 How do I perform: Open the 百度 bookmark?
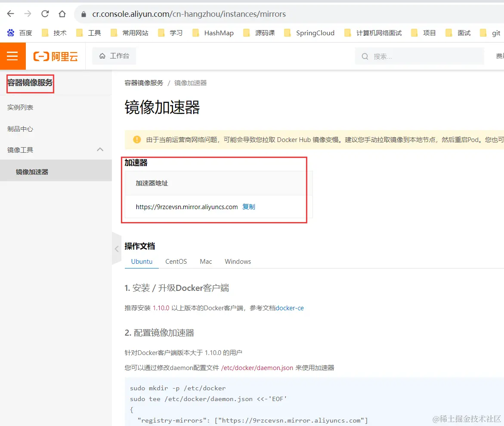point(20,33)
